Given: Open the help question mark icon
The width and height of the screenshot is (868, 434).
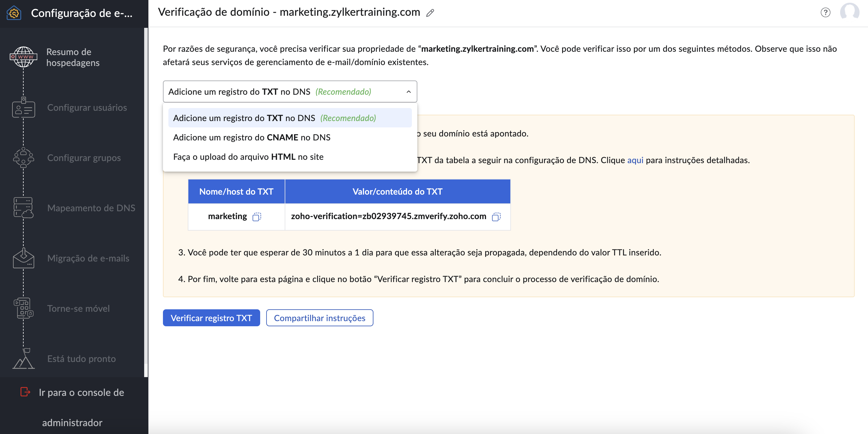Looking at the screenshot, I should click(825, 12).
